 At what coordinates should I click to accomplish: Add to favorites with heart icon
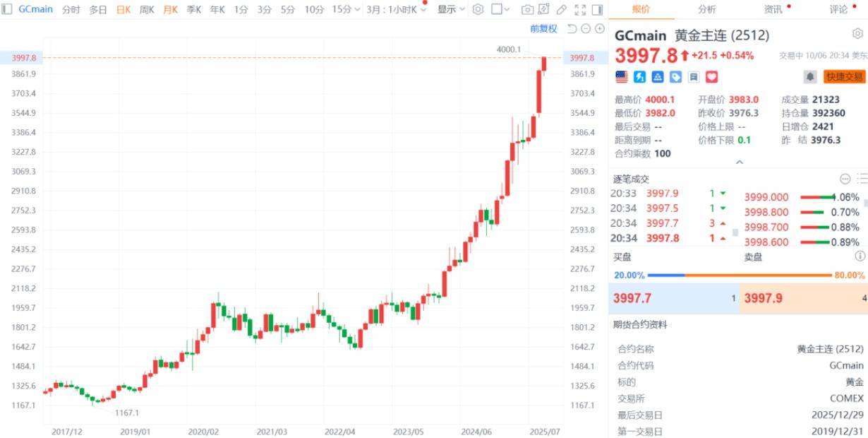pos(711,76)
